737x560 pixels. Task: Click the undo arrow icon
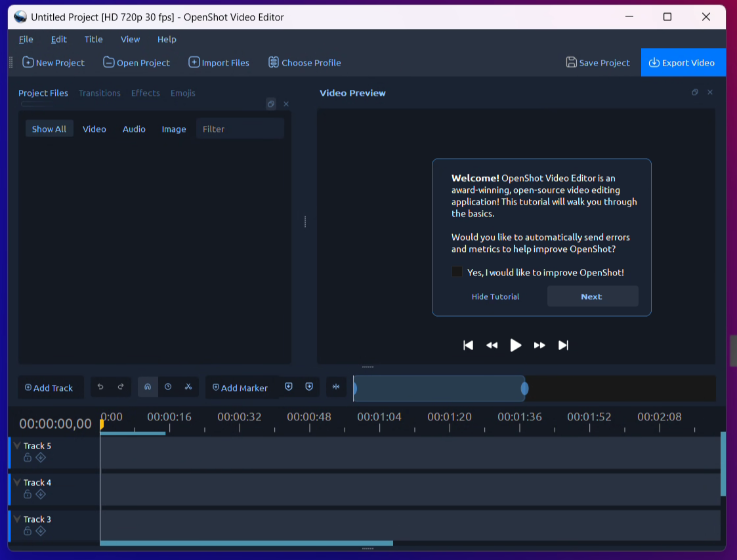(x=100, y=387)
